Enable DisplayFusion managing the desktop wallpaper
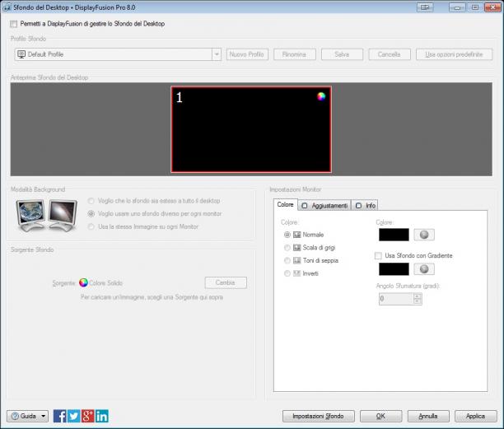This screenshot has height=429, width=504. click(x=13, y=24)
